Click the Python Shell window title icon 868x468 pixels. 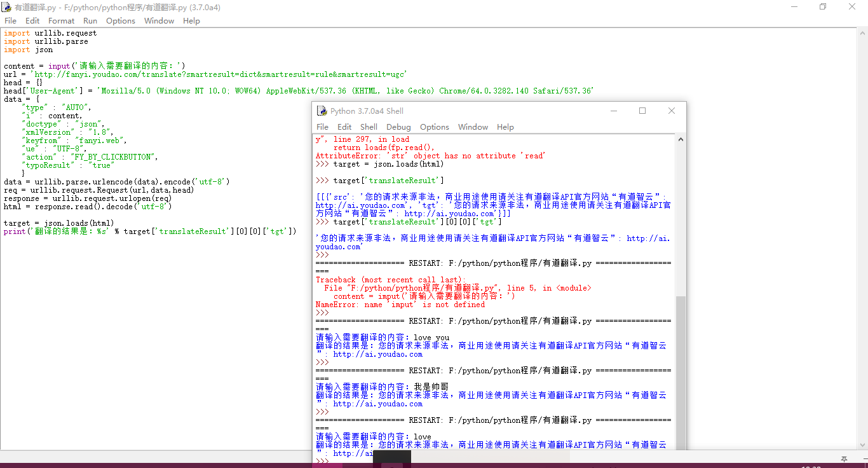322,111
